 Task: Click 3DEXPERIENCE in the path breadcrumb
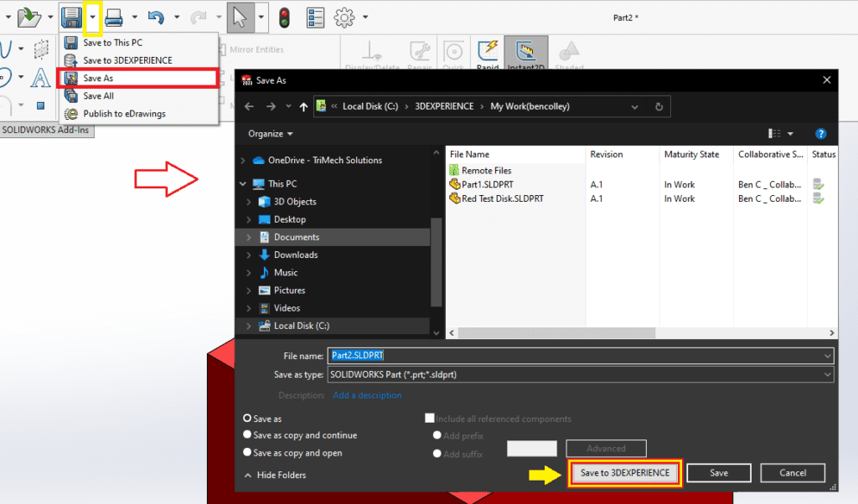tap(444, 106)
